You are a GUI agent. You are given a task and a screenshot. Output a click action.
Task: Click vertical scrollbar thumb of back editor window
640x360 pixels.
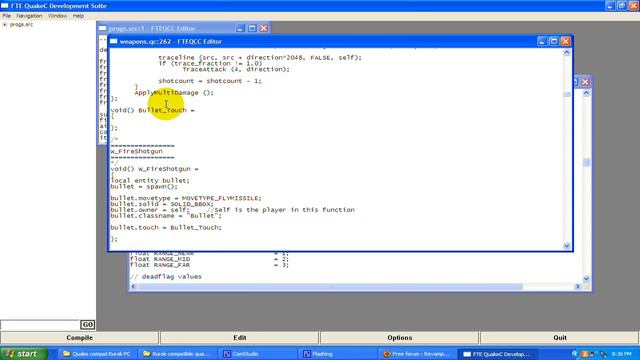pos(586,162)
